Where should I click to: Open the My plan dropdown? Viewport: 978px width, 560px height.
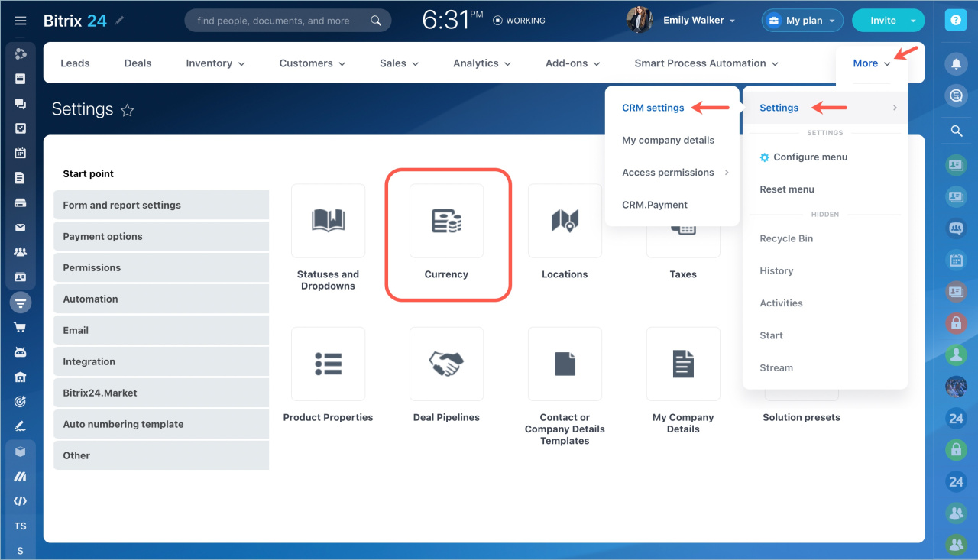[x=802, y=21]
